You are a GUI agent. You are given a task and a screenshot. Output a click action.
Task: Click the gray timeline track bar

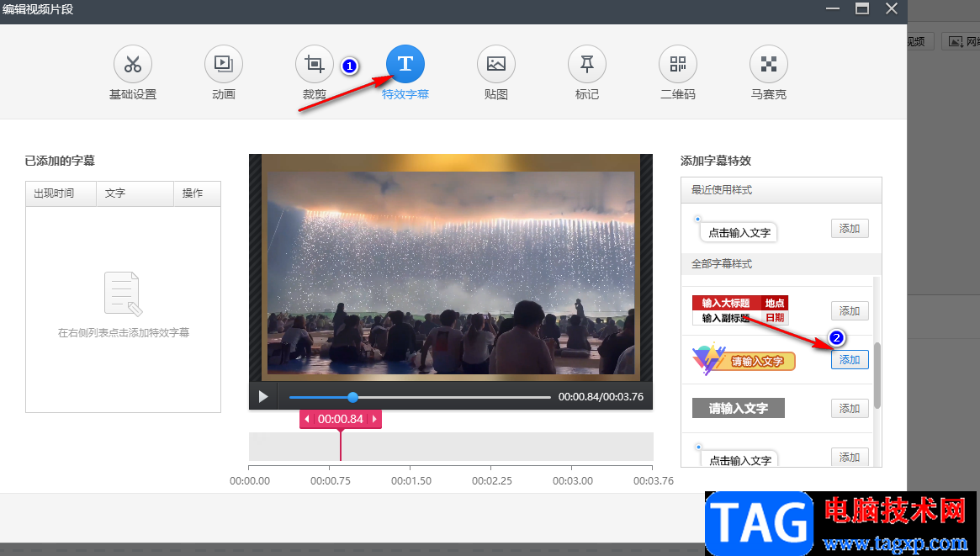tap(451, 447)
